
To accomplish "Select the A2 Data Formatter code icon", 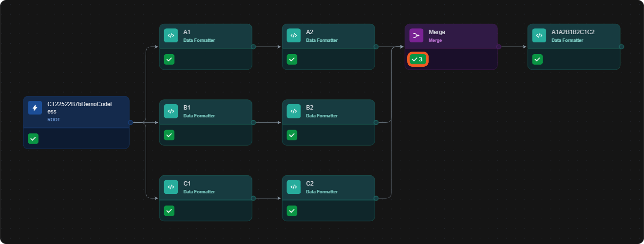I will (294, 36).
